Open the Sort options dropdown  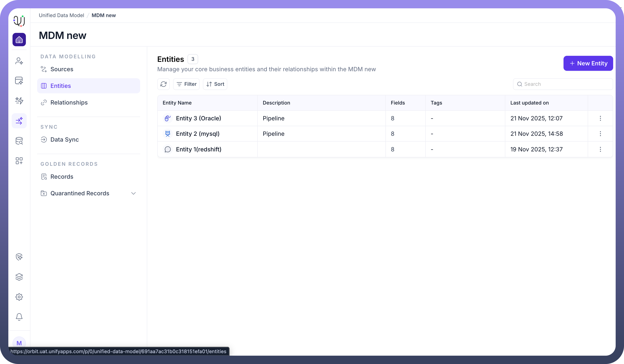[x=215, y=84]
